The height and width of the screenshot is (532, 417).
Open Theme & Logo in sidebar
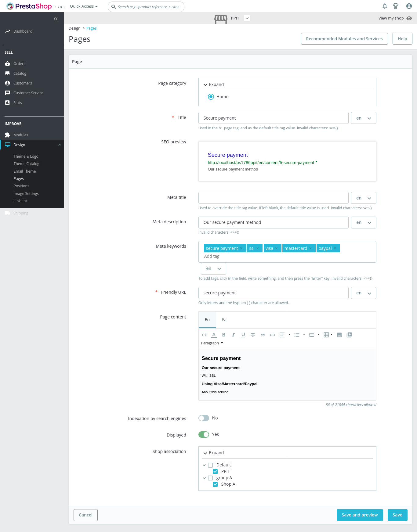[26, 156]
